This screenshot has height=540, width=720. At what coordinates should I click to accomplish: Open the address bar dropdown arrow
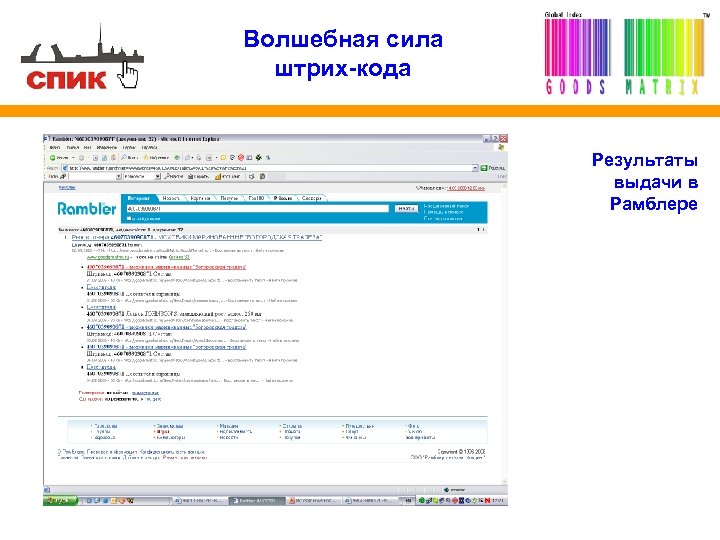tap(475, 168)
